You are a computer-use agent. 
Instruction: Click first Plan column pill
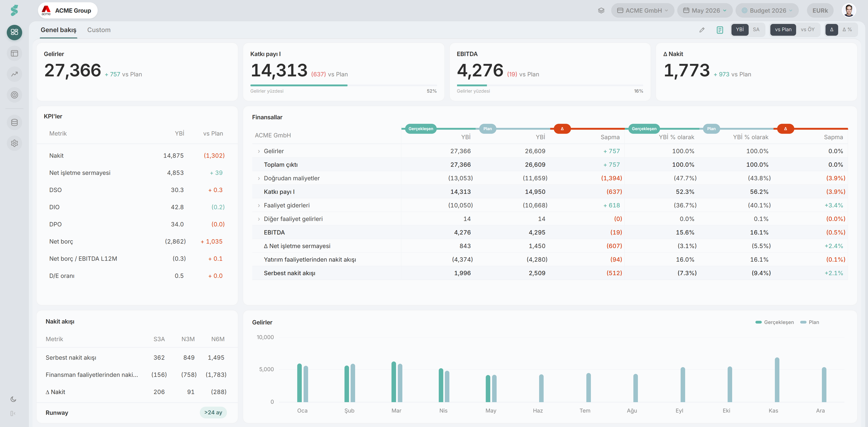click(488, 129)
